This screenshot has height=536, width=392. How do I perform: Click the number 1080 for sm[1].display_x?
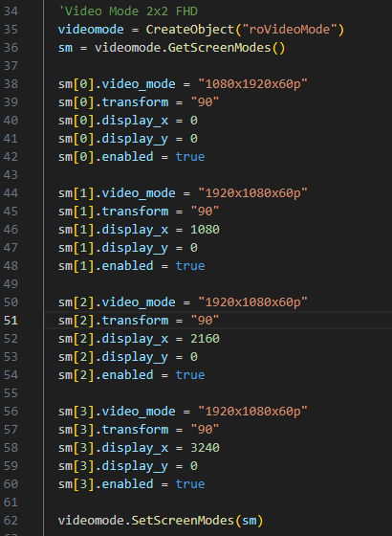point(205,230)
